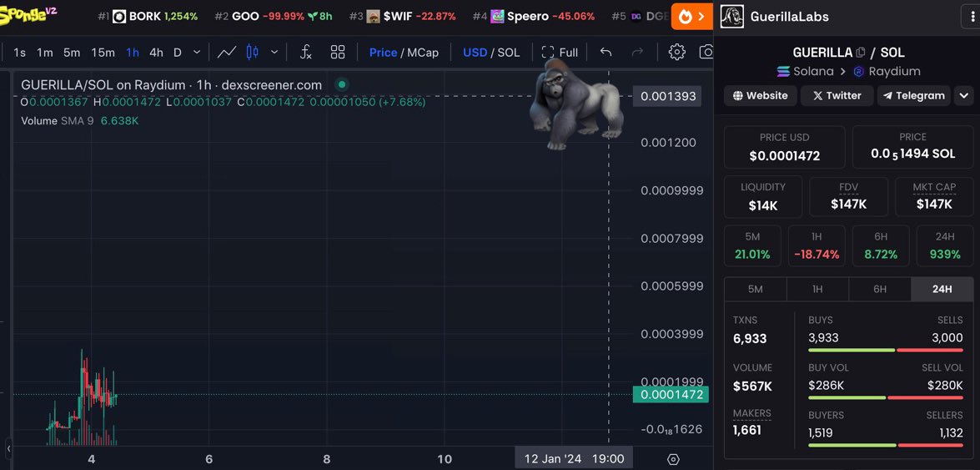Open the three-dot menu beside GuerillaLabs
980x470 pixels.
click(x=970, y=16)
